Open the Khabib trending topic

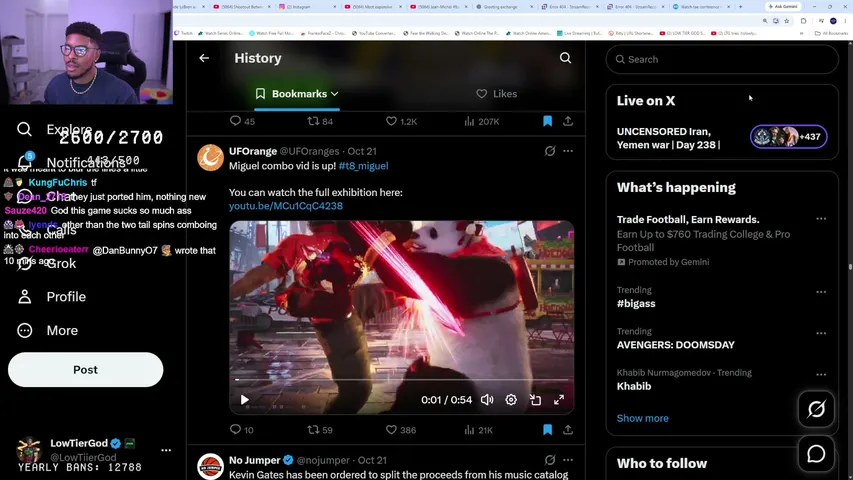[x=634, y=386]
